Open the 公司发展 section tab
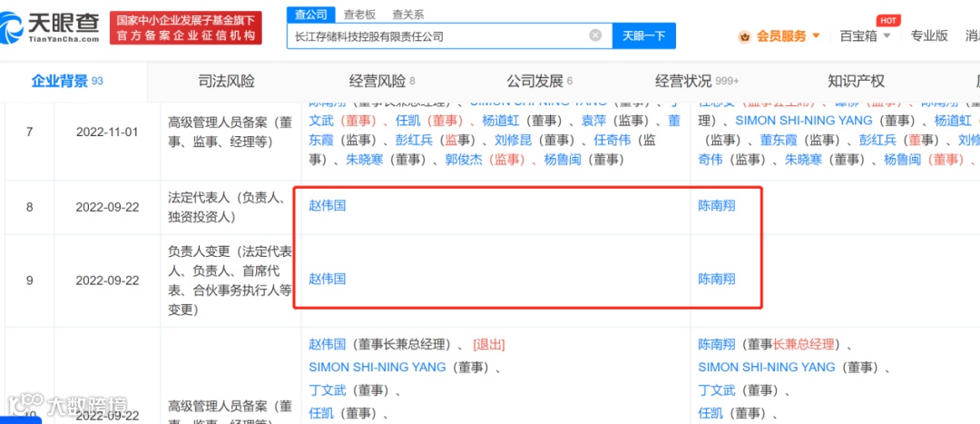 coord(539,82)
